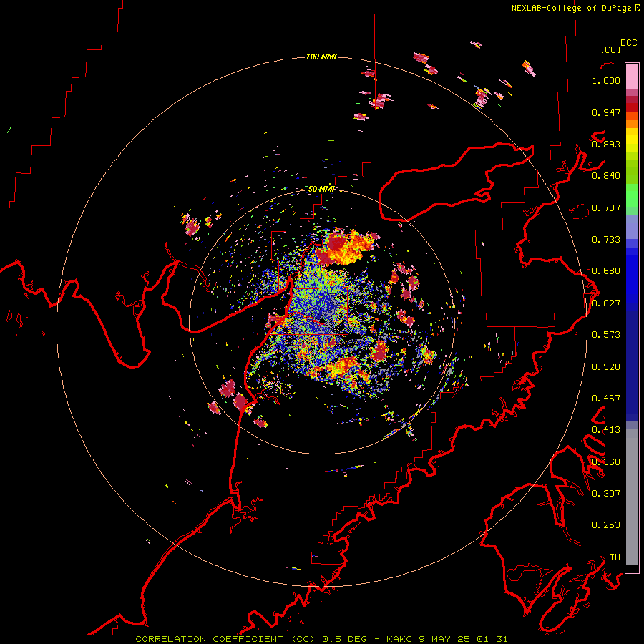
Task: Click the DCC label above the color bar
Action: [629, 43]
